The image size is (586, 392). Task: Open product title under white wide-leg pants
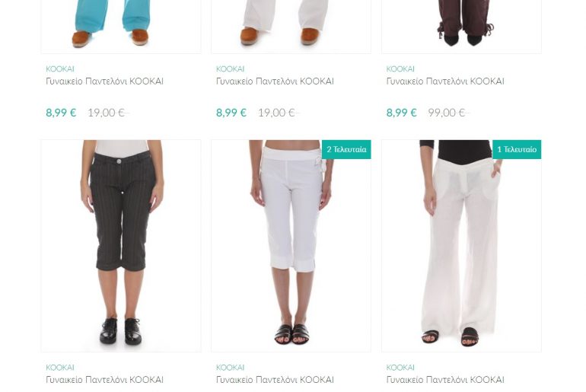pyautogui.click(x=445, y=380)
